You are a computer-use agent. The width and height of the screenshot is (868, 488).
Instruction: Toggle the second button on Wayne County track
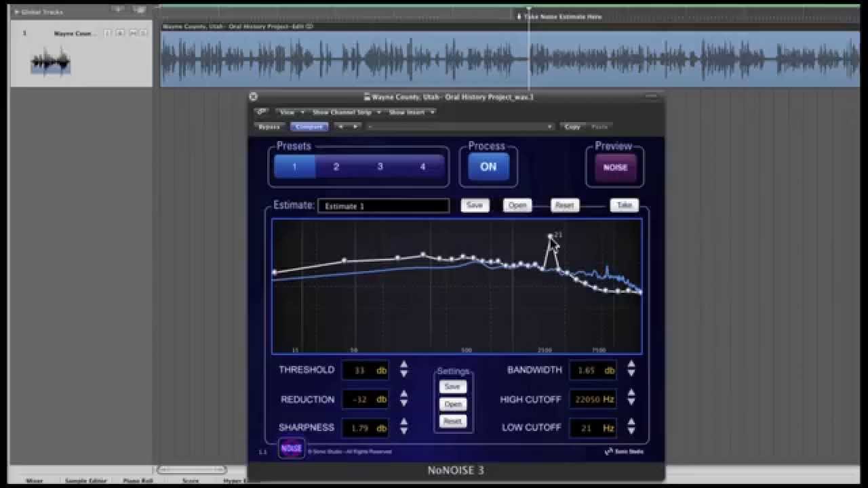point(120,33)
